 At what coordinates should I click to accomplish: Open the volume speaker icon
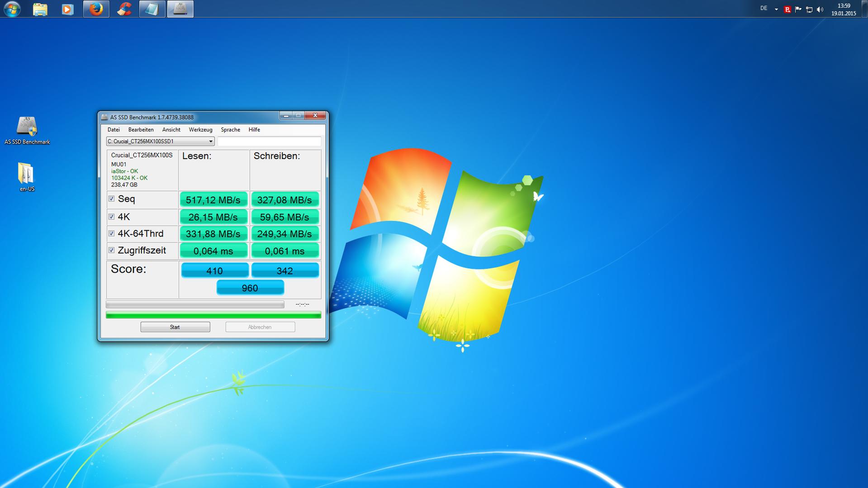coord(820,9)
